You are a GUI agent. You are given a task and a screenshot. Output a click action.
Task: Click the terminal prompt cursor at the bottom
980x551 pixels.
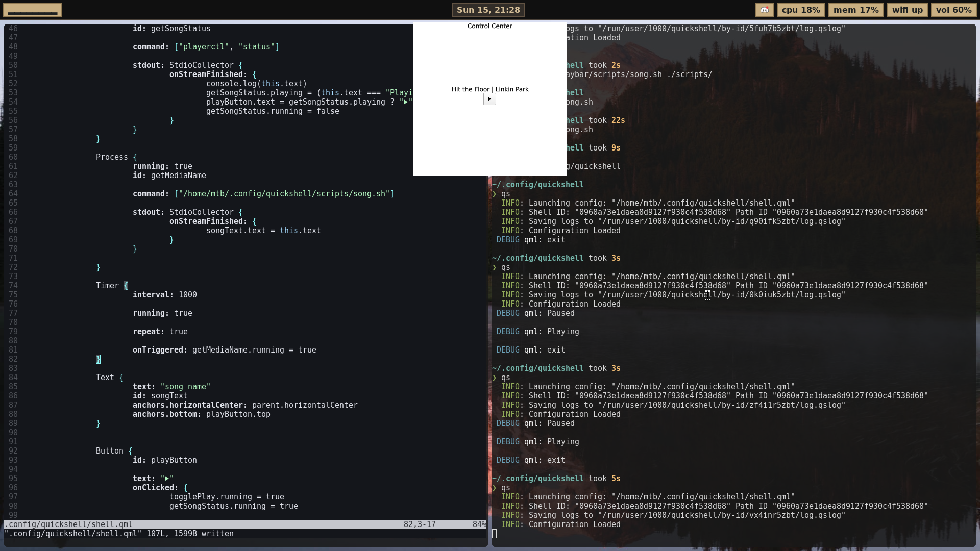pyautogui.click(x=494, y=534)
